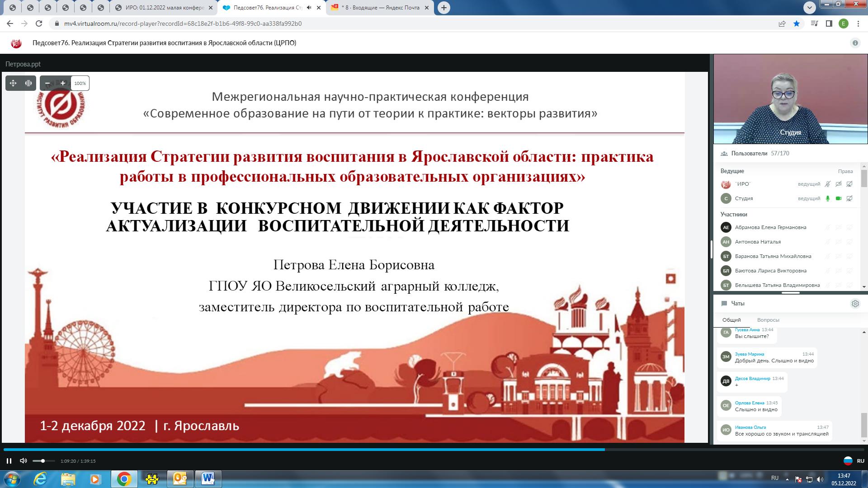
Task: Pause the recording playback
Action: pyautogui.click(x=9, y=461)
